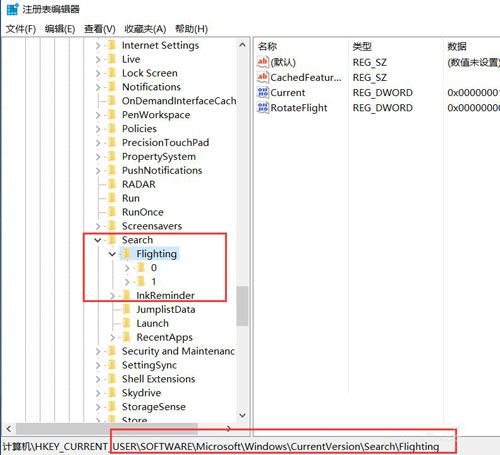Click the Policies folder icon

coord(112,129)
